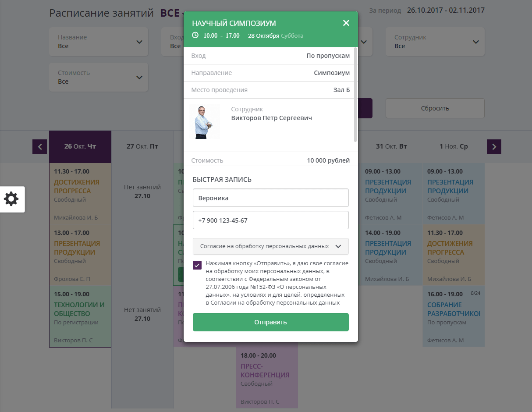532x412 pixels.
Task: Uncheck the personal data consent checkbox
Action: 197,265
